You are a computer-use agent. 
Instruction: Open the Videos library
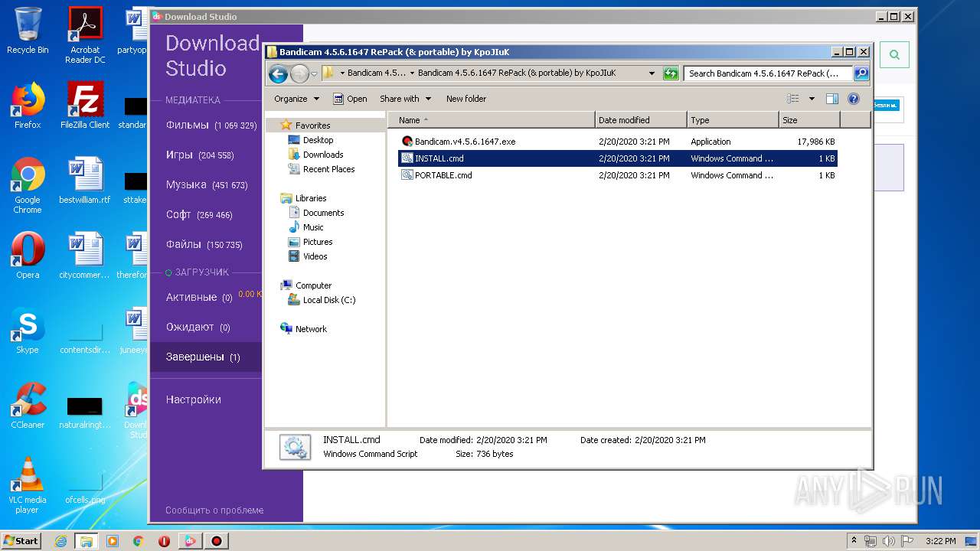click(x=315, y=256)
